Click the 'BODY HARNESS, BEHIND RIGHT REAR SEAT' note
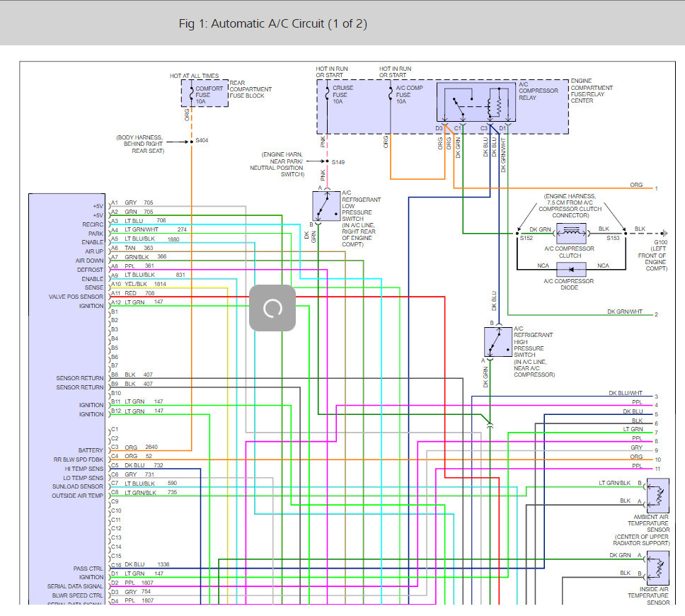This screenshot has width=685, height=616. pos(140,144)
